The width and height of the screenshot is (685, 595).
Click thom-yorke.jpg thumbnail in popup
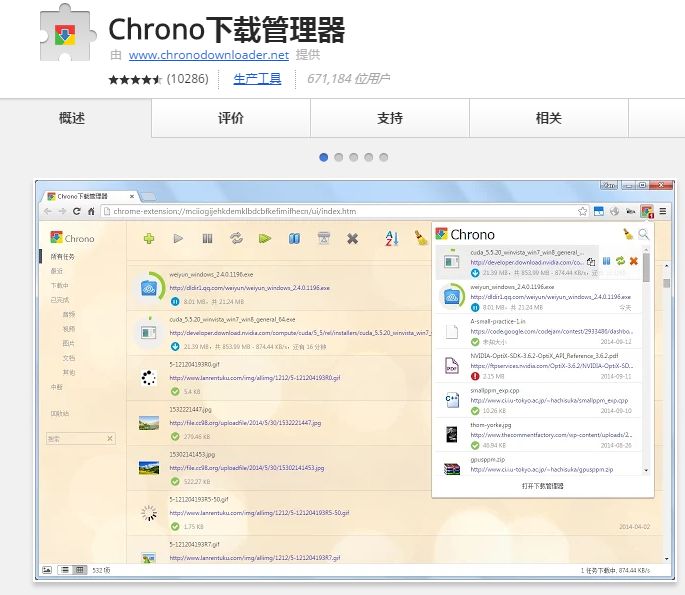pos(452,435)
